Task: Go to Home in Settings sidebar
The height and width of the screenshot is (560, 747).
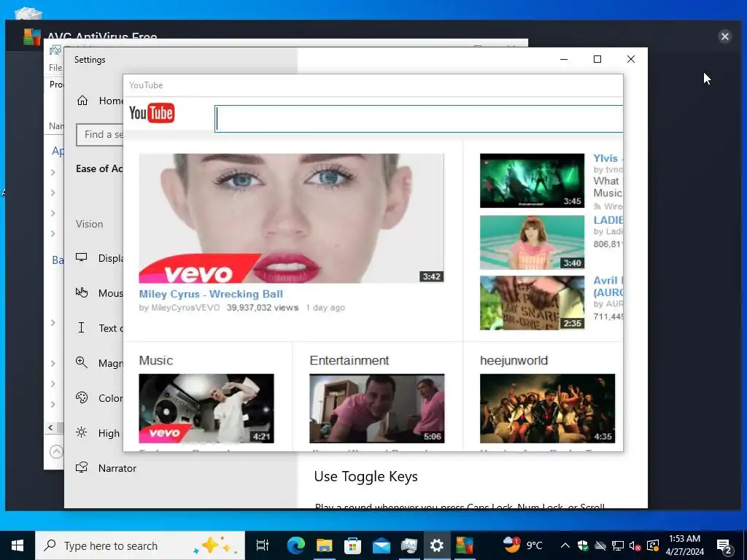Action: click(99, 101)
